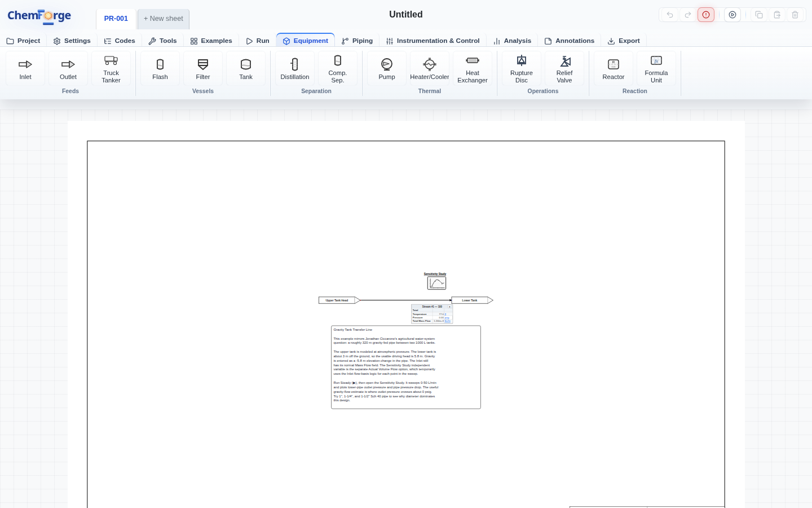812x508 pixels.
Task: Select the Equipment ribbon tab
Action: tap(305, 41)
